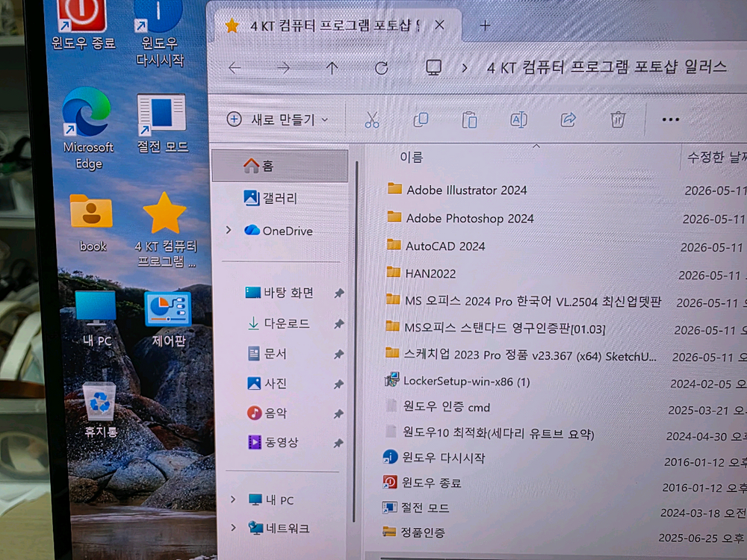Viewport: 747px width, 560px height.
Task: Click the 4 KT 컴퓨터 프로그램 포토샵 일러스 breadcrumb
Action: coord(607,67)
